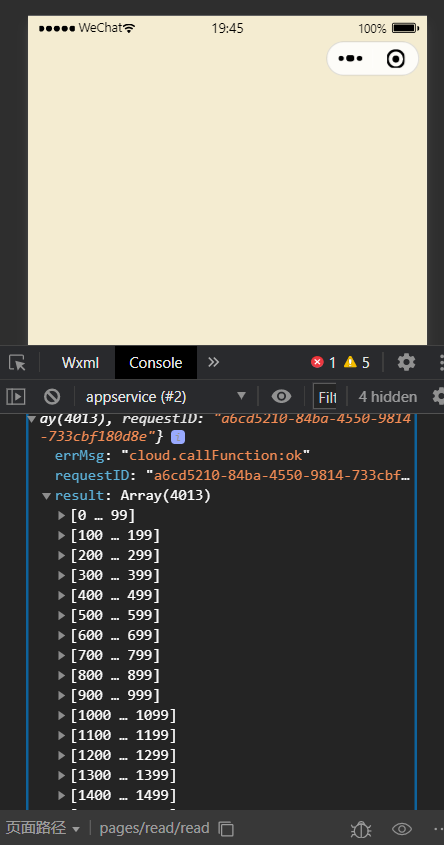Click the red error count badge
This screenshot has height=845, width=444.
point(323,363)
